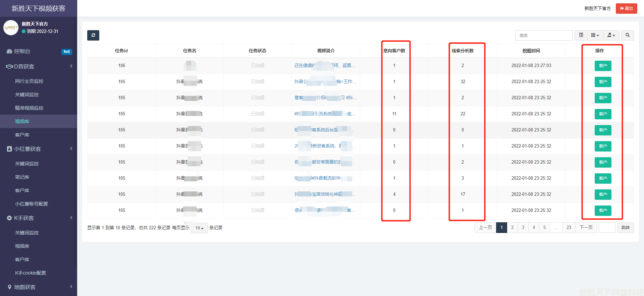Open the export data dropdown
644x296 pixels.
611,35
